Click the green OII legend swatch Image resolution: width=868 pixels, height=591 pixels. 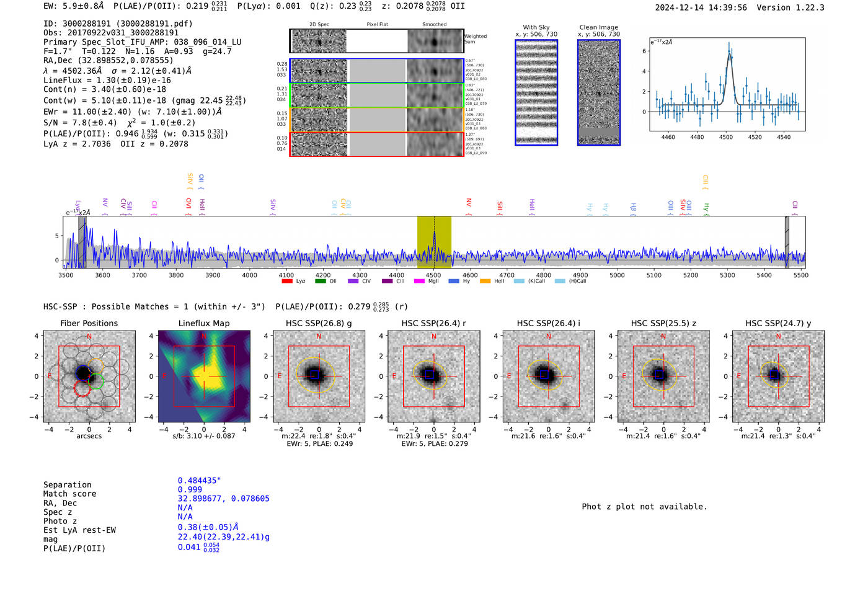pos(320,281)
